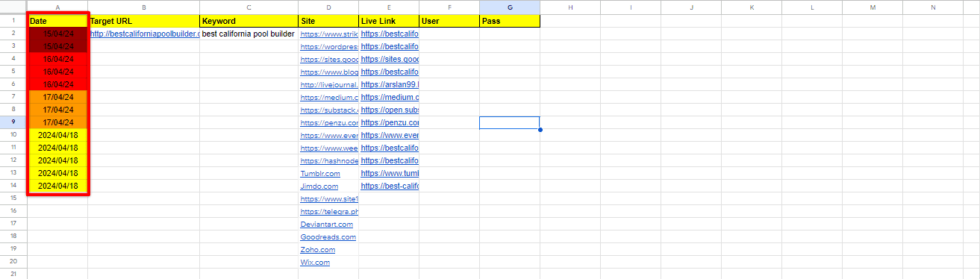980x279 pixels.
Task: Select column C header
Action: point(249,7)
